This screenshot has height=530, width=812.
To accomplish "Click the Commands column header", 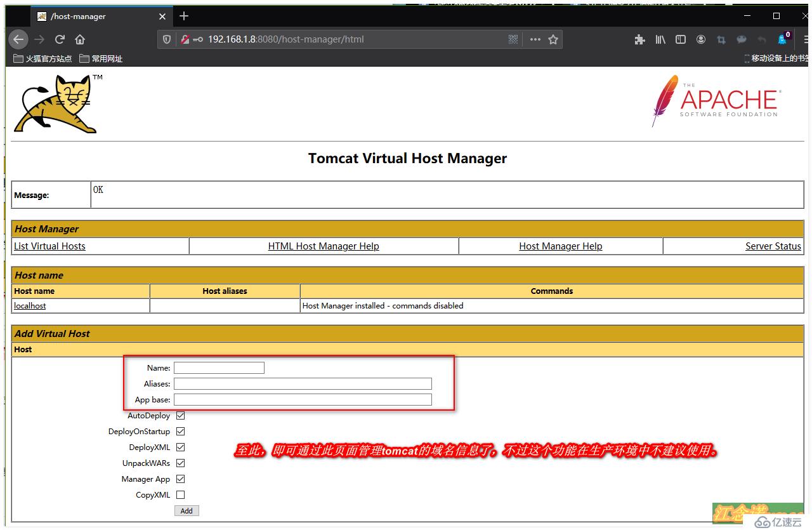I will [552, 291].
